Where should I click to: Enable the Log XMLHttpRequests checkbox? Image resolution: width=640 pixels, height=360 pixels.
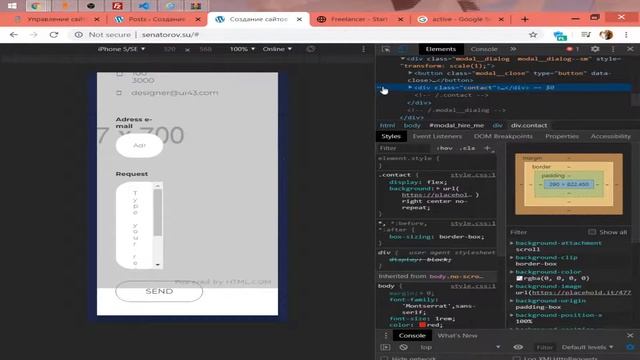click(x=516, y=358)
